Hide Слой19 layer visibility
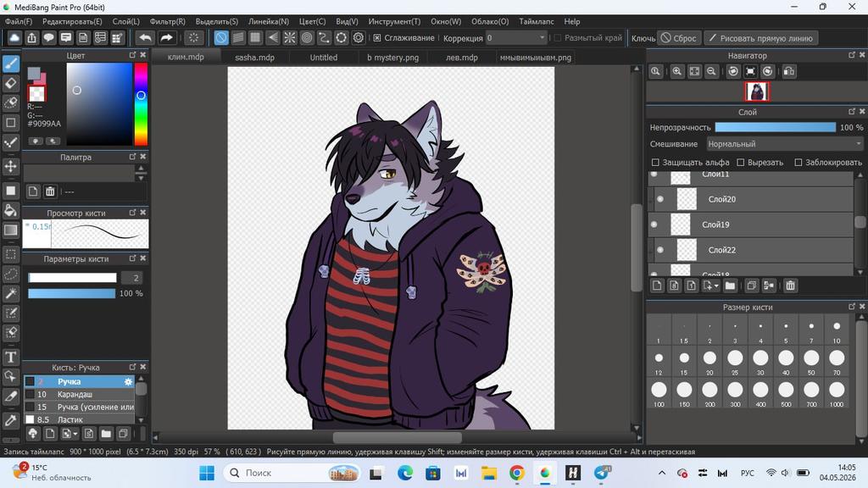 point(654,225)
